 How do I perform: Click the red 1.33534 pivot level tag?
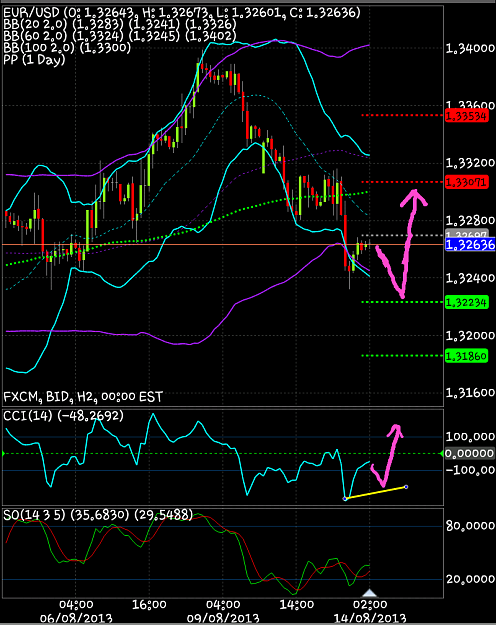466,116
